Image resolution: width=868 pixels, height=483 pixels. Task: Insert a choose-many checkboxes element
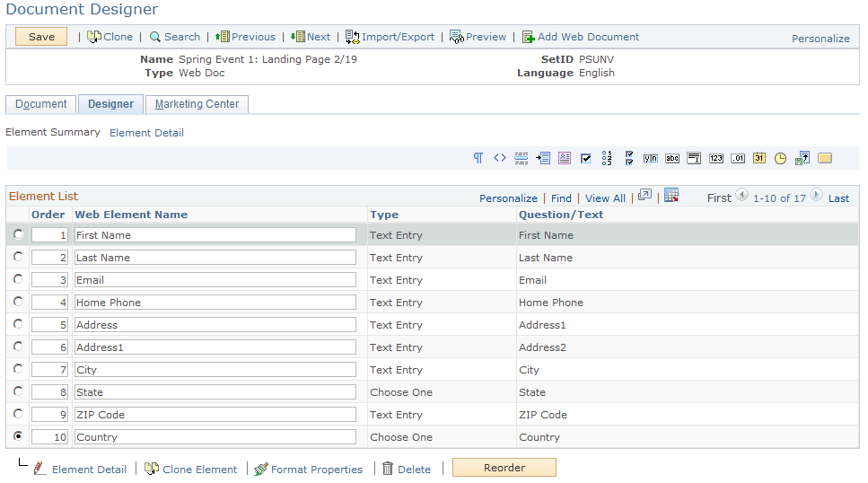pos(629,158)
